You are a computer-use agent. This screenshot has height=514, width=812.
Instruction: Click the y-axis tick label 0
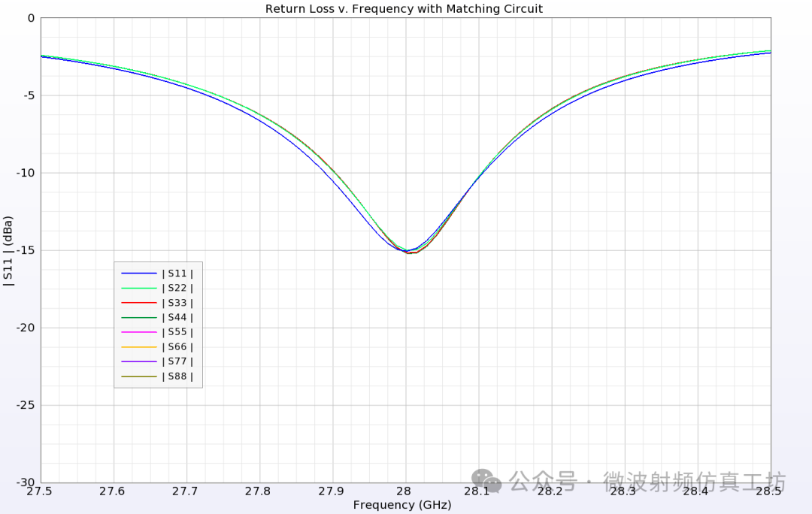pyautogui.click(x=31, y=19)
